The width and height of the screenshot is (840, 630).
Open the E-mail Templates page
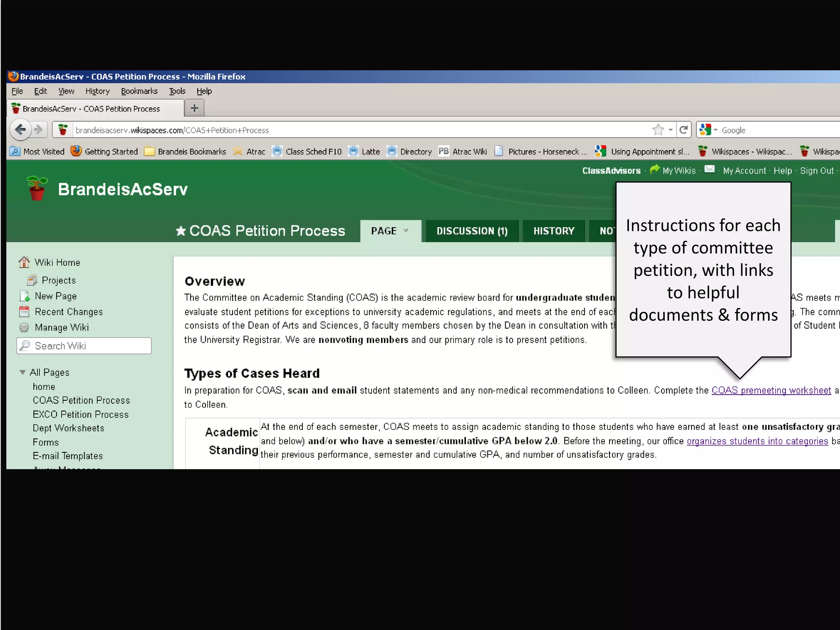coord(68,456)
